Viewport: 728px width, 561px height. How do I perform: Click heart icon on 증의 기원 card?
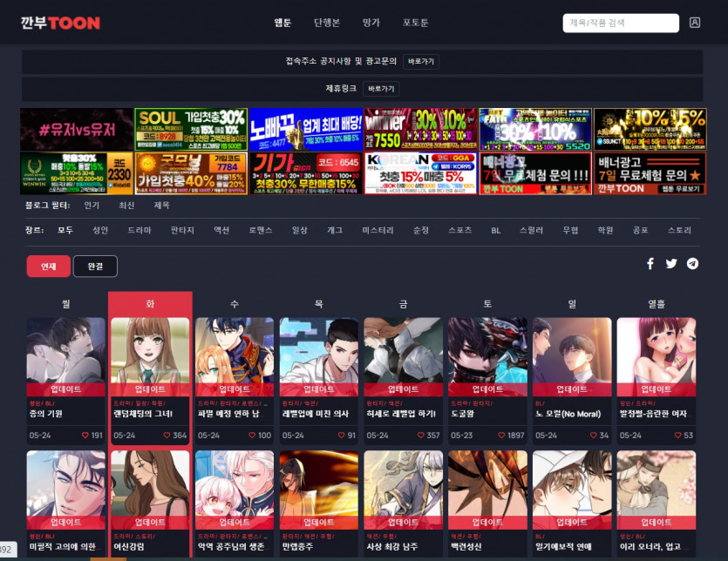pyautogui.click(x=85, y=435)
